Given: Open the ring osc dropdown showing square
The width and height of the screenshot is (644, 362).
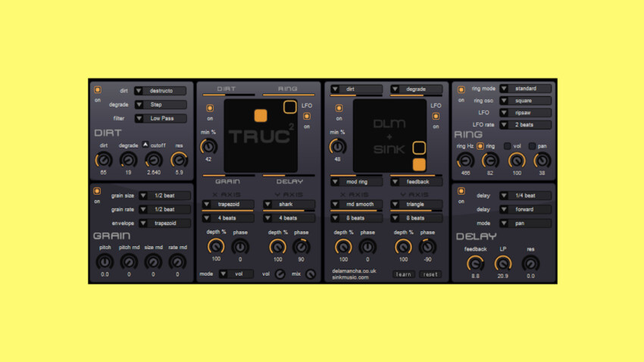Looking at the screenshot, I should [x=525, y=101].
